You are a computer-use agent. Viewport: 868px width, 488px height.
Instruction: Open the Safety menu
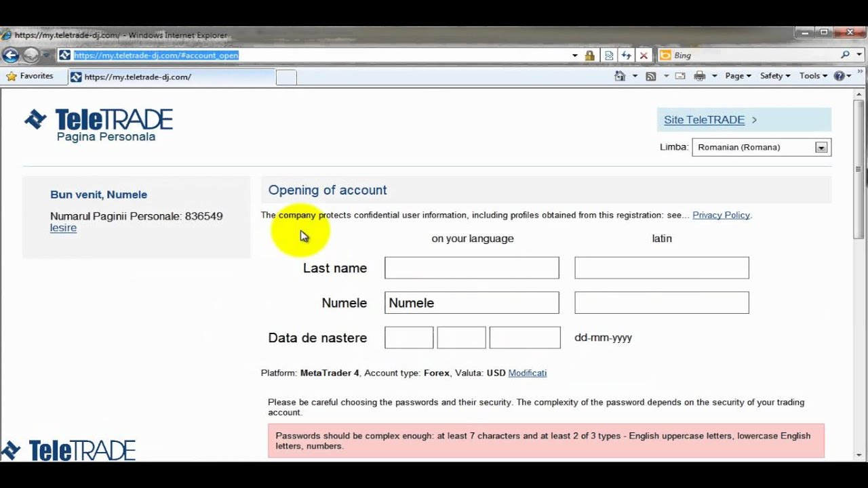click(x=775, y=76)
